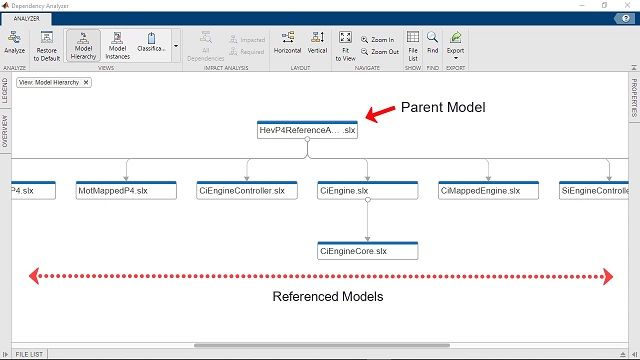Open the Export dropdown
The height and width of the screenshot is (360, 640).
455,46
